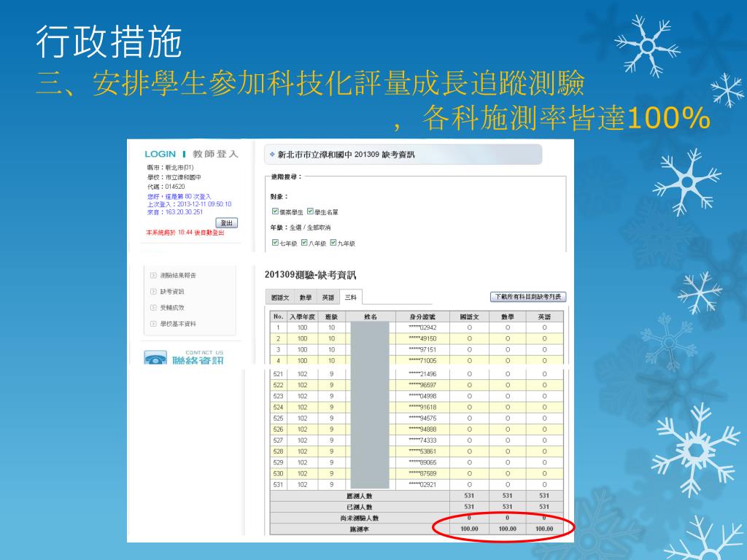
Task: Click the 班級 column header
Action: click(x=332, y=316)
